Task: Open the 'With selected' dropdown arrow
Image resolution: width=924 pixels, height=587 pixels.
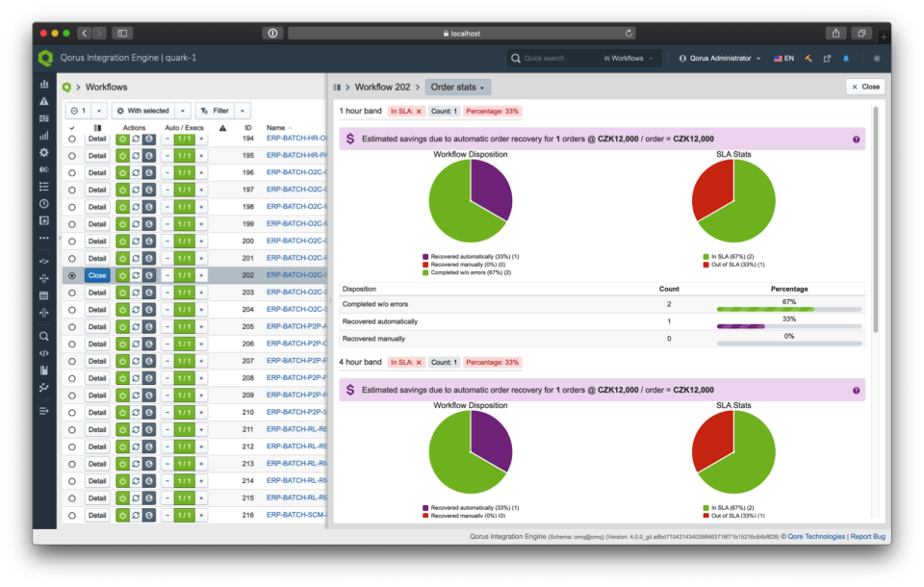Action: click(183, 111)
